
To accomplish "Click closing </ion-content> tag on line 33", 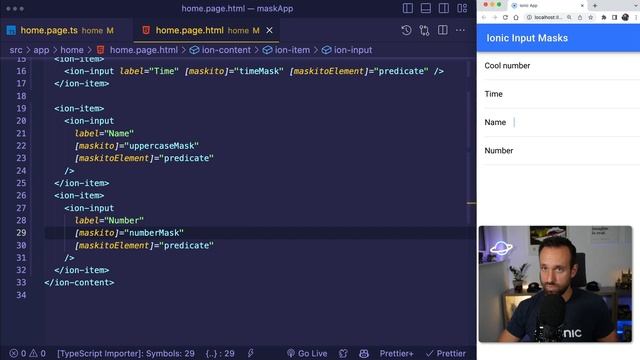I will 79,282.
